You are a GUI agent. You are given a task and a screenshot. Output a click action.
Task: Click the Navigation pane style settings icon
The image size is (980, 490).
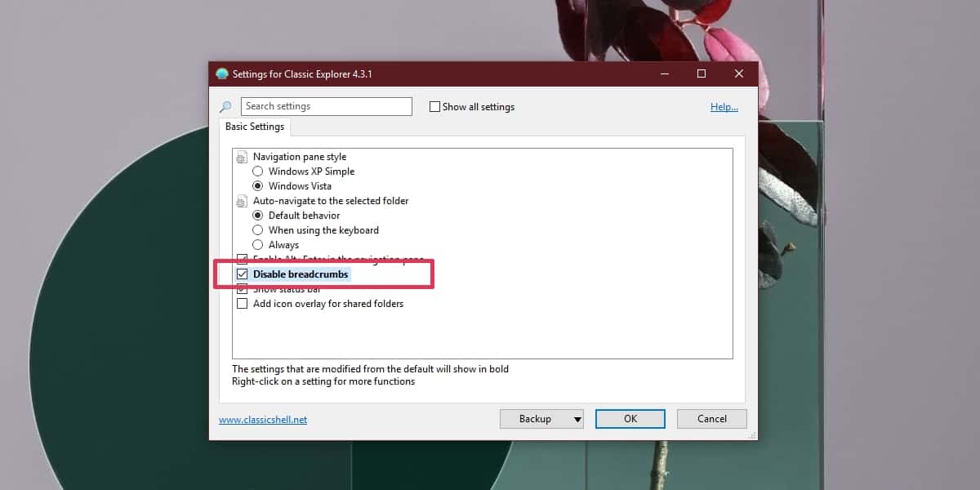242,157
